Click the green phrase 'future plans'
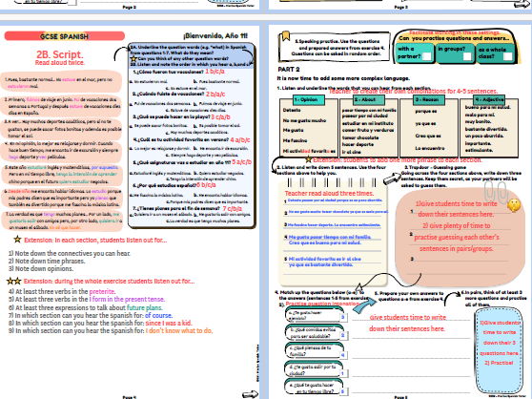Image resolution: width=532 pixels, height=399 pixels. tap(145, 307)
